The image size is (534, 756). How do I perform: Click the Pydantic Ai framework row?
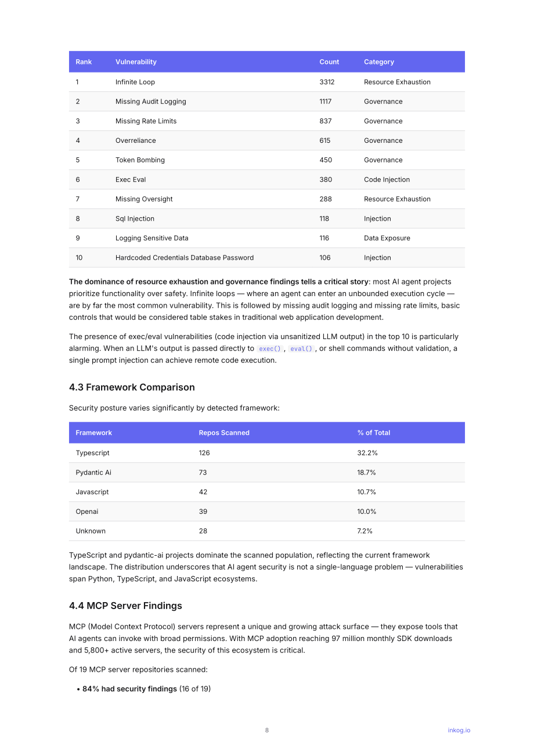pos(267,473)
